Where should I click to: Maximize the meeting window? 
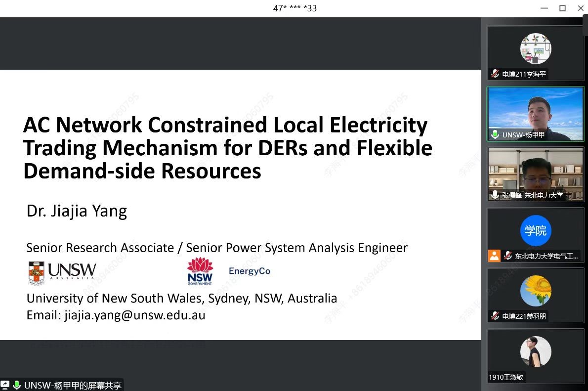pyautogui.click(x=562, y=8)
